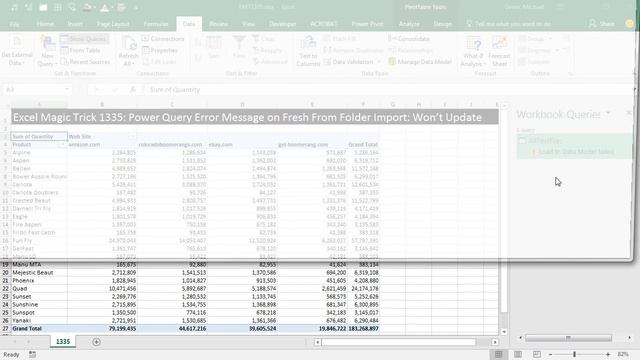This screenshot has width=640, height=360.
Task: Click the Consolidate button
Action: (x=409, y=39)
